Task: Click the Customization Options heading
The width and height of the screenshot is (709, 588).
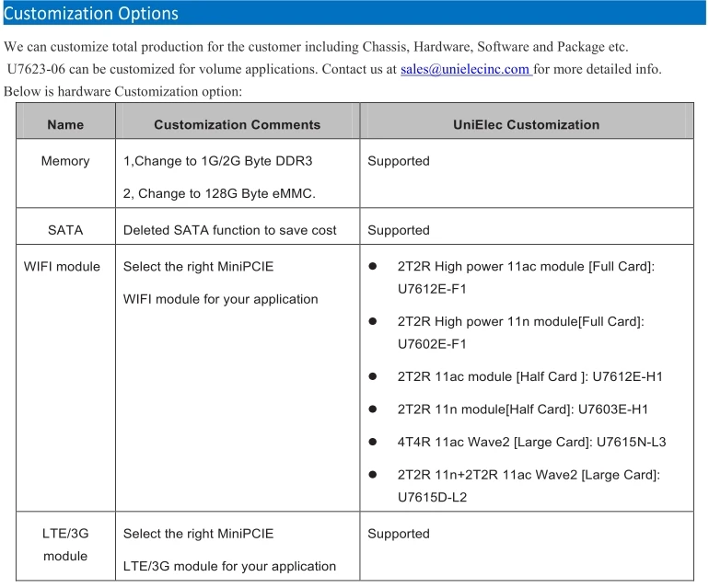Action: tap(91, 14)
